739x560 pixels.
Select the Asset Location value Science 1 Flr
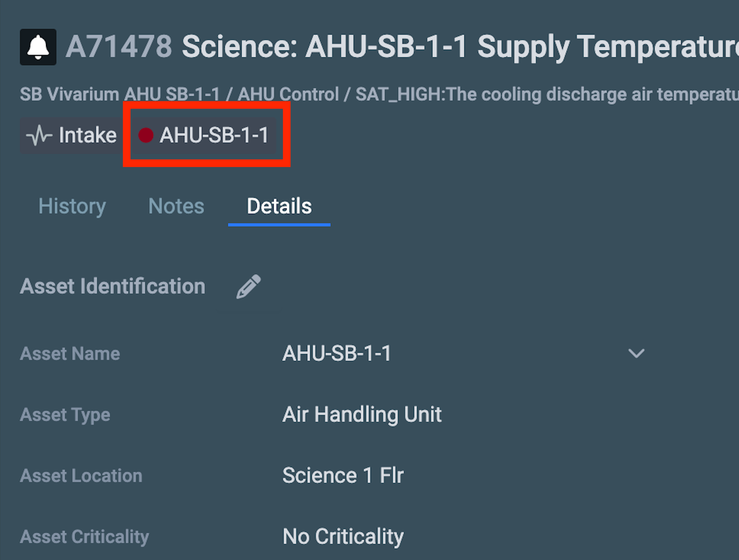[343, 476]
